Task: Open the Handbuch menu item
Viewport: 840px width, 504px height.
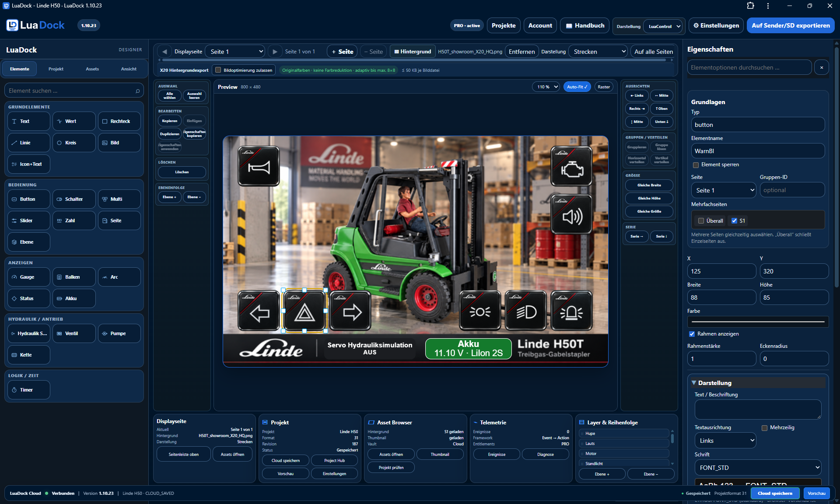Action: (x=584, y=26)
